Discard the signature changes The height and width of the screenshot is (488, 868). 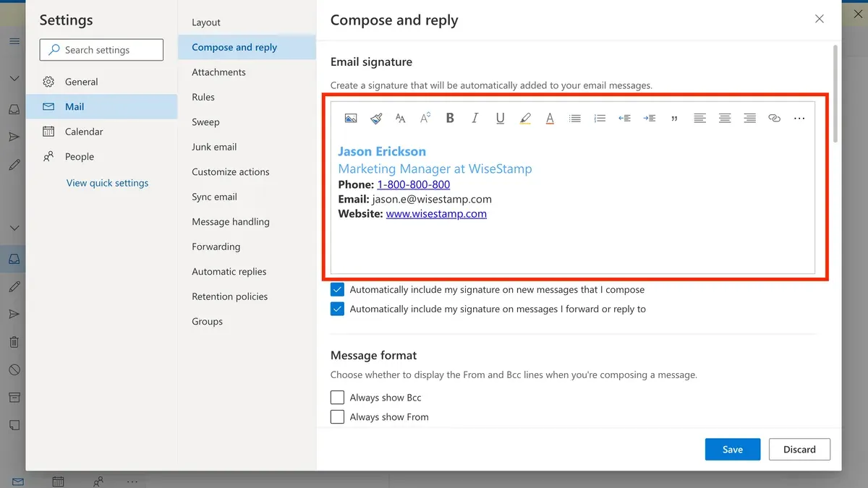(x=799, y=449)
